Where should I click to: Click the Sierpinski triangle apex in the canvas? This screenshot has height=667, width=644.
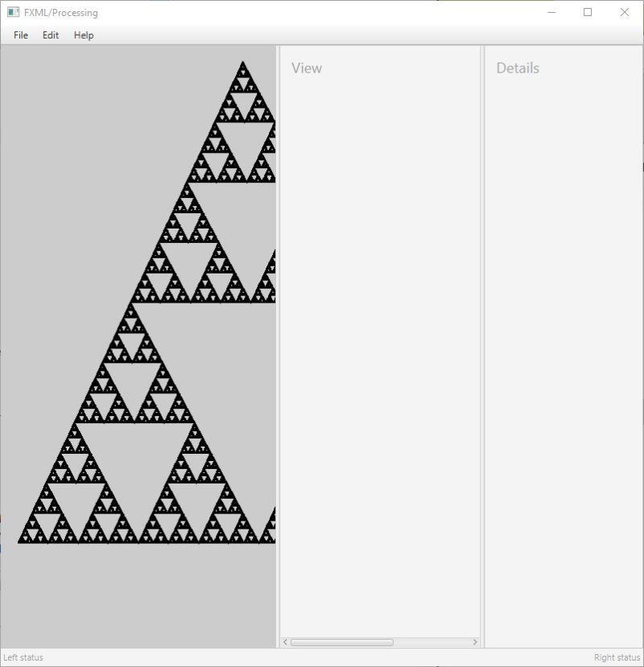pyautogui.click(x=243, y=64)
